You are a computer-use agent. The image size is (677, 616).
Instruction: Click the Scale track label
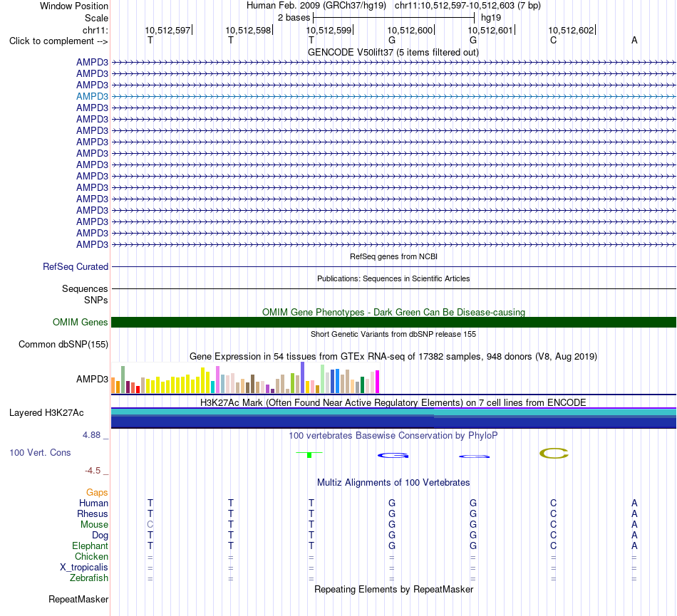click(x=96, y=18)
